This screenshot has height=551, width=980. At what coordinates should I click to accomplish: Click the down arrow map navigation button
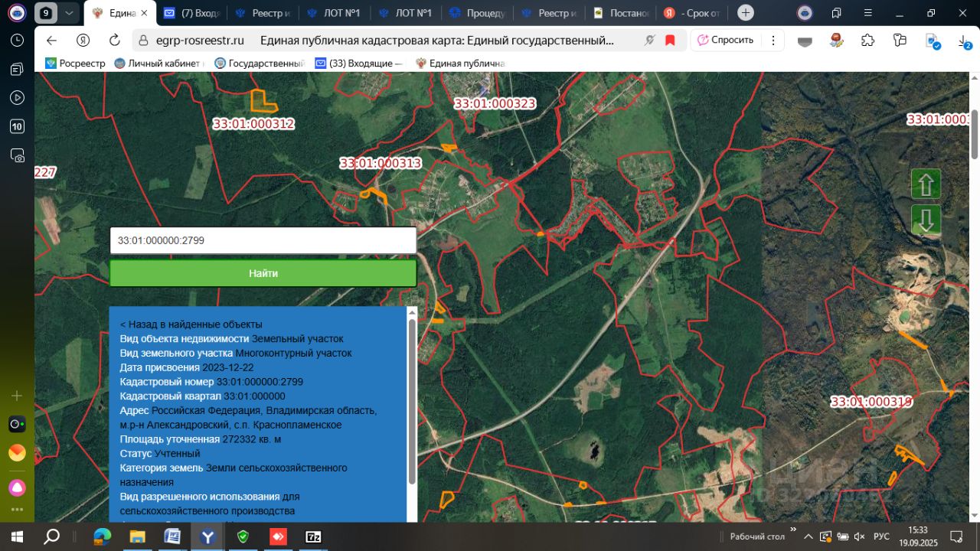coord(926,220)
